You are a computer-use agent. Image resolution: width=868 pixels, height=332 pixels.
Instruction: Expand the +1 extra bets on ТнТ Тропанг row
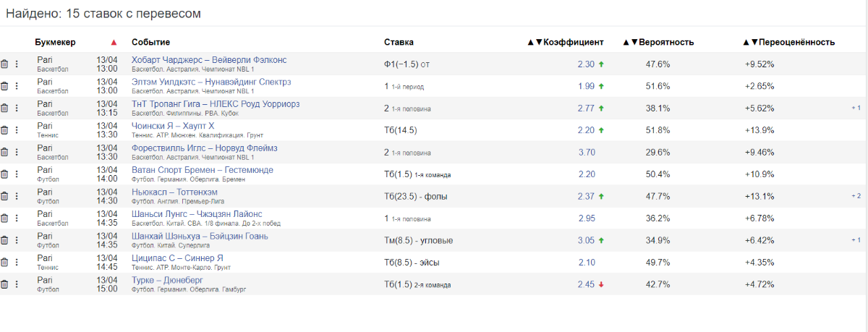point(856,108)
